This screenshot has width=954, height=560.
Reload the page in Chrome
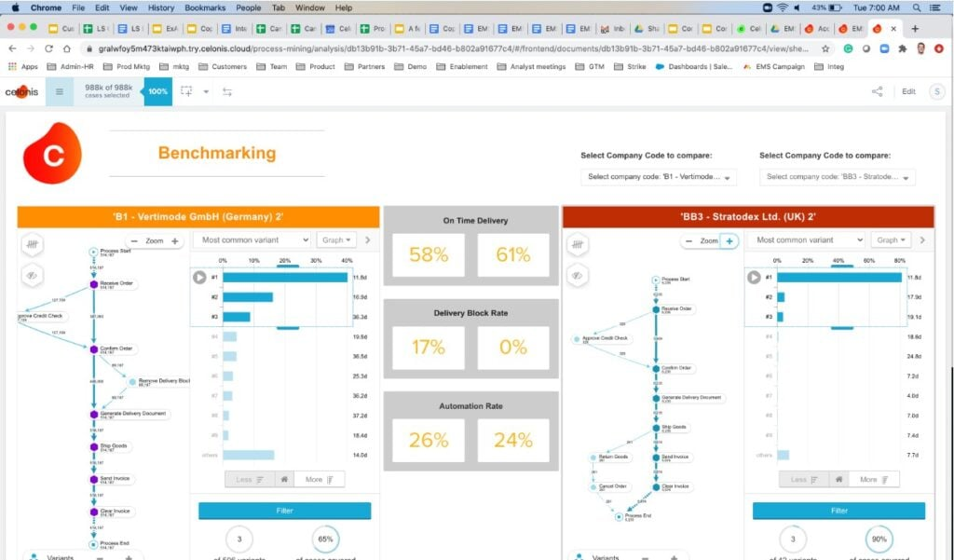click(x=48, y=48)
